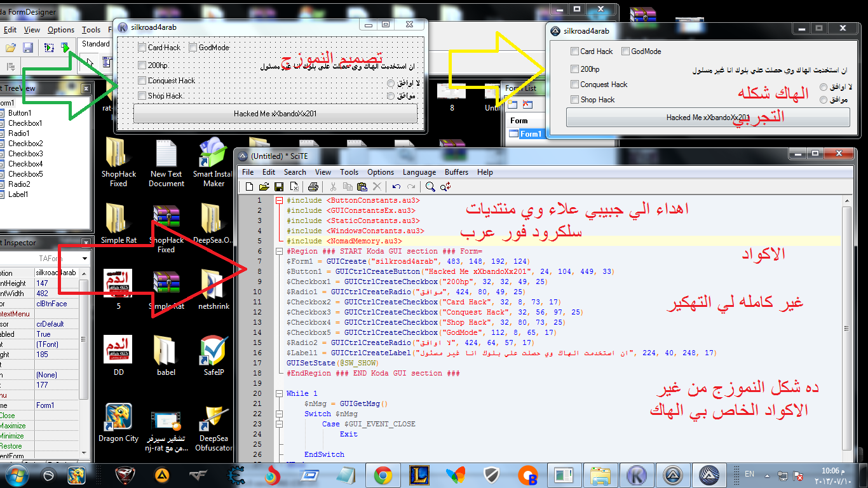The width and height of the screenshot is (868, 488).
Task: Open Tools menu in SciTE
Action: pos(349,172)
